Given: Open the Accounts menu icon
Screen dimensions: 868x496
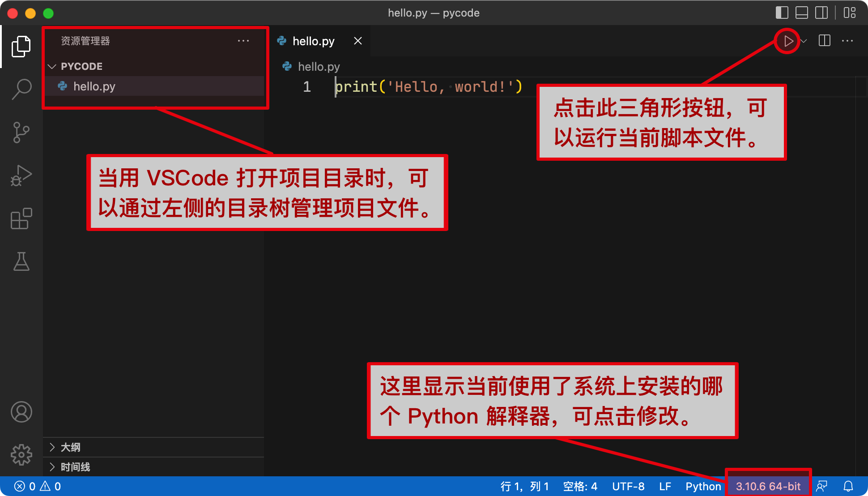Looking at the screenshot, I should pyautogui.click(x=21, y=412).
